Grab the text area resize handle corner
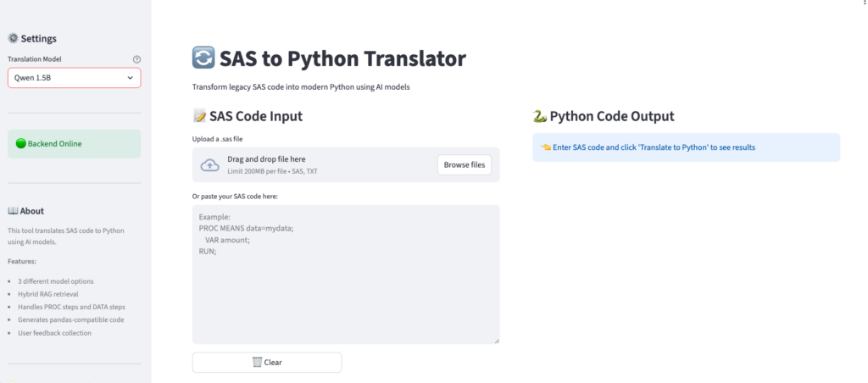 pos(497,341)
